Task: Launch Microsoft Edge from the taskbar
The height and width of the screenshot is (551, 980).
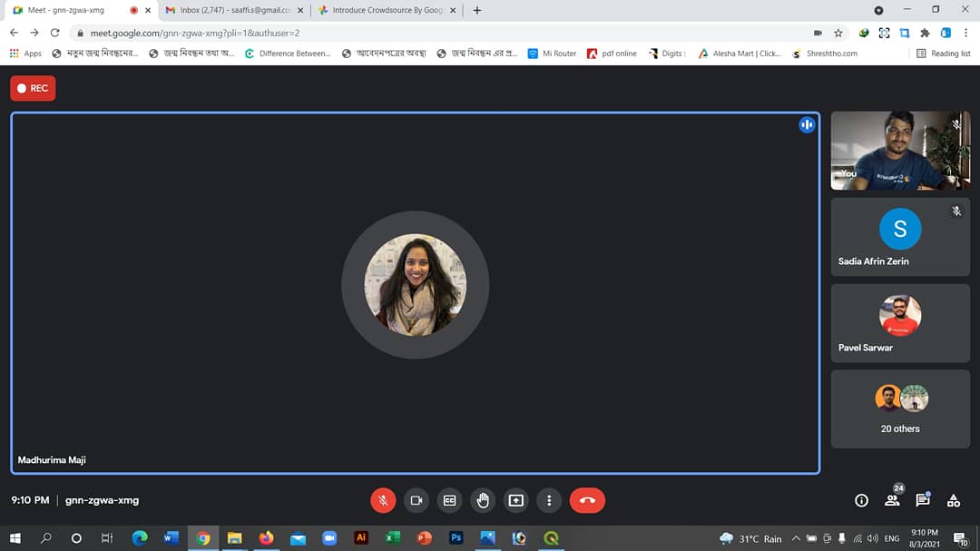Action: (140, 538)
